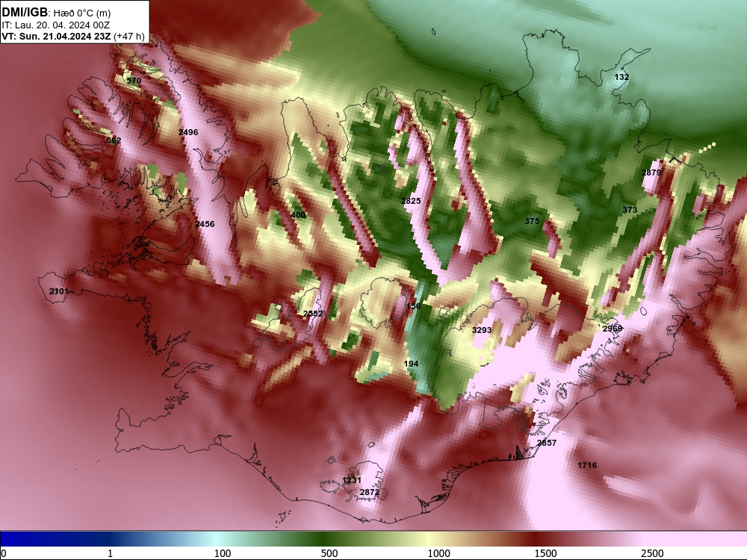Viewport: 747px width, 560px height.
Task: Select the 2872 label in the south
Action: [370, 492]
